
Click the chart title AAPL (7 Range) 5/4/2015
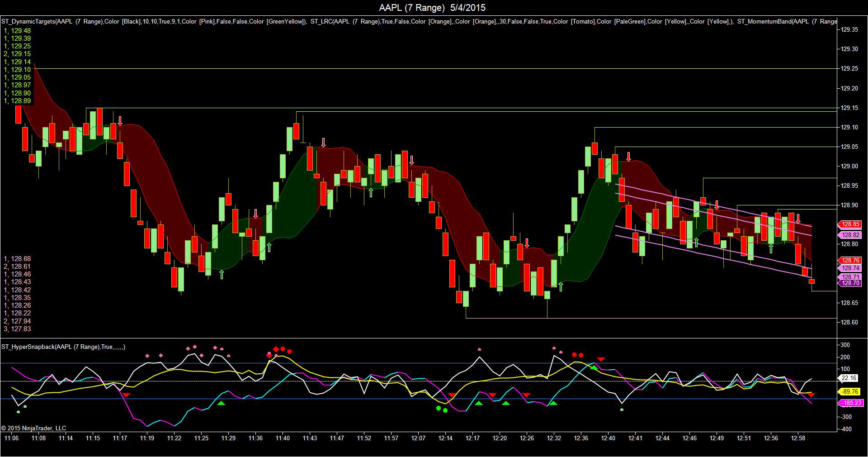pyautogui.click(x=432, y=8)
